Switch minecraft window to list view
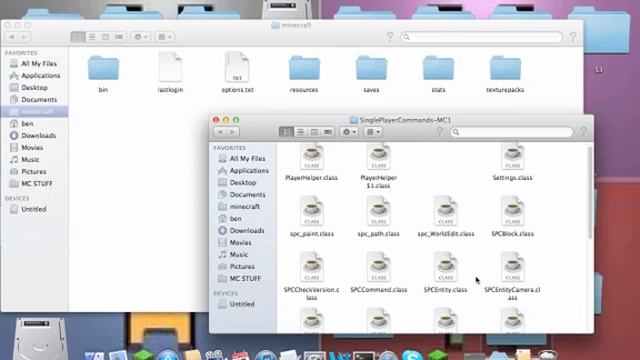 pos(92,37)
